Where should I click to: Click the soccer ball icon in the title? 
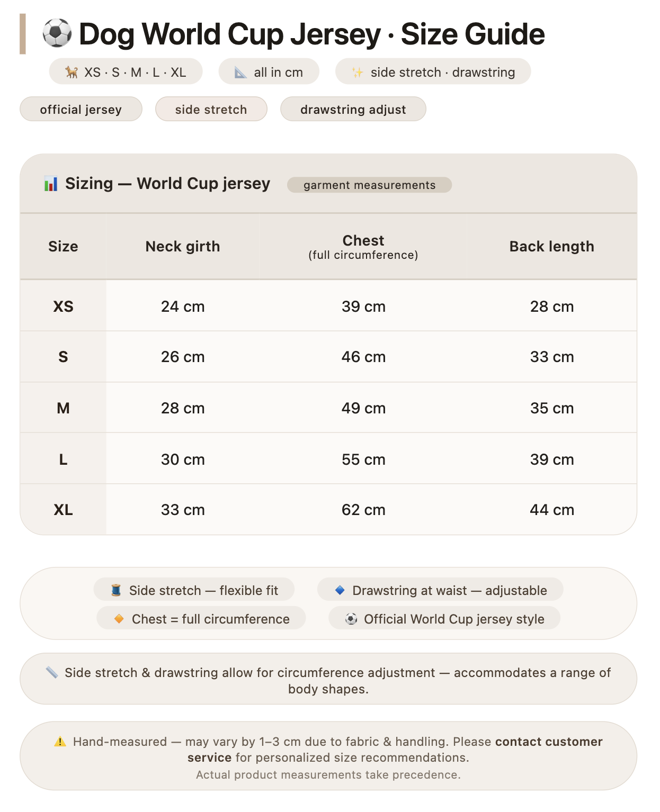57,33
